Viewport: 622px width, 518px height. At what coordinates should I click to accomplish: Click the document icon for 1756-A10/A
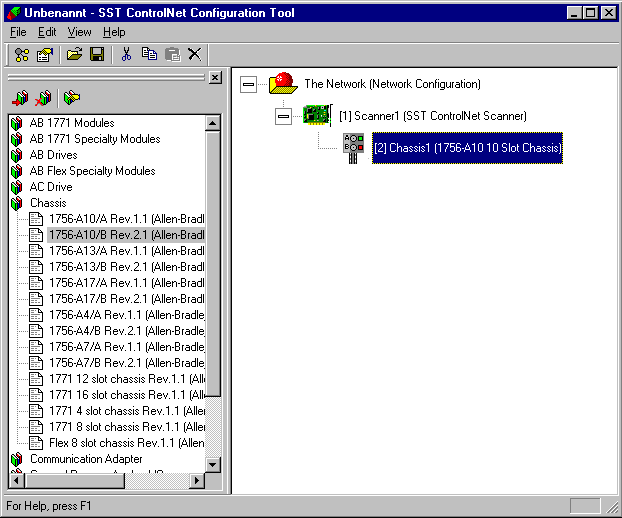point(36,219)
